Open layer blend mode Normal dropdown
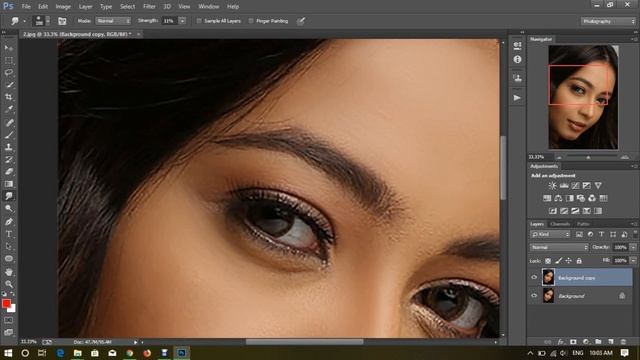 click(x=559, y=247)
